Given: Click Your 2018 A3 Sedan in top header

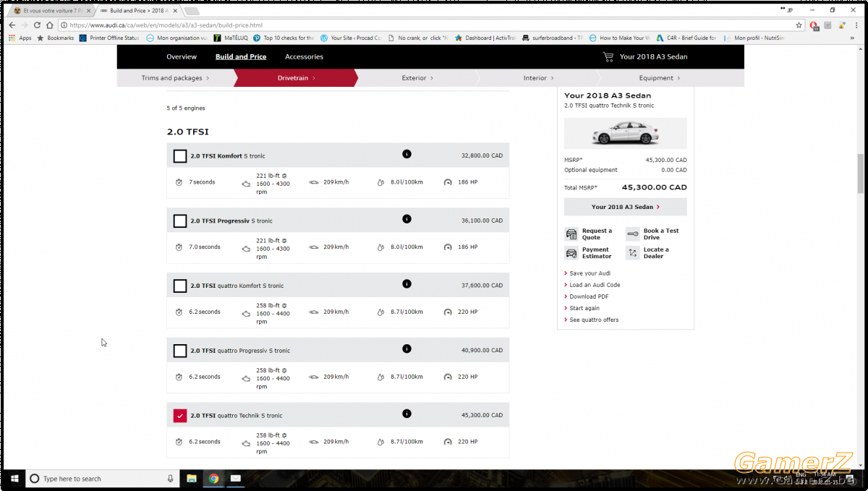Looking at the screenshot, I should coord(653,56).
